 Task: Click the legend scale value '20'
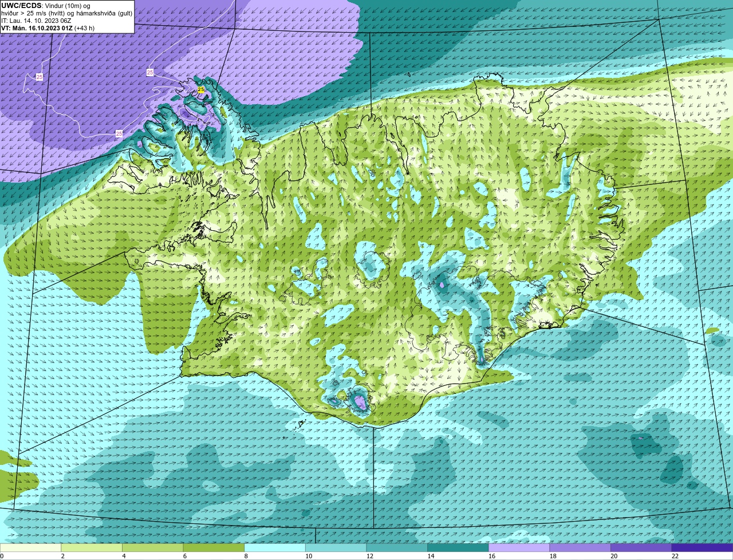614,556
